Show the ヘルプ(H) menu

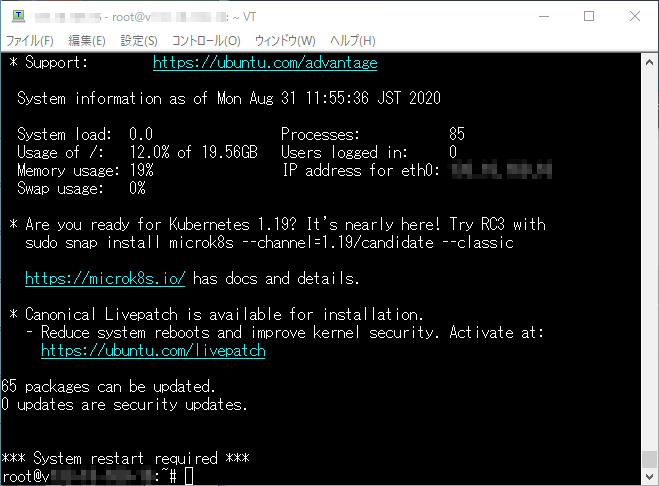(352, 41)
